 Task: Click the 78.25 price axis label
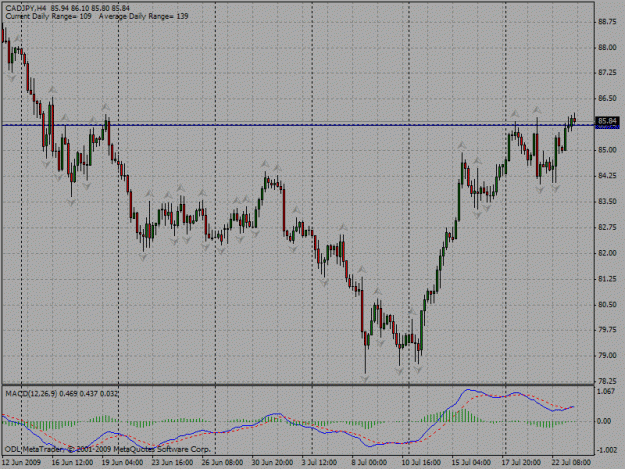point(607,381)
